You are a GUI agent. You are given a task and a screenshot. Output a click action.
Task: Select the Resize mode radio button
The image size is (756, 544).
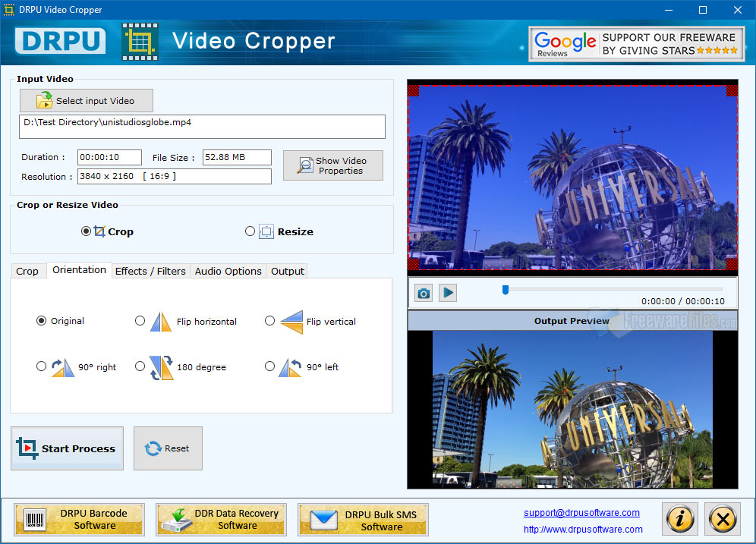250,231
